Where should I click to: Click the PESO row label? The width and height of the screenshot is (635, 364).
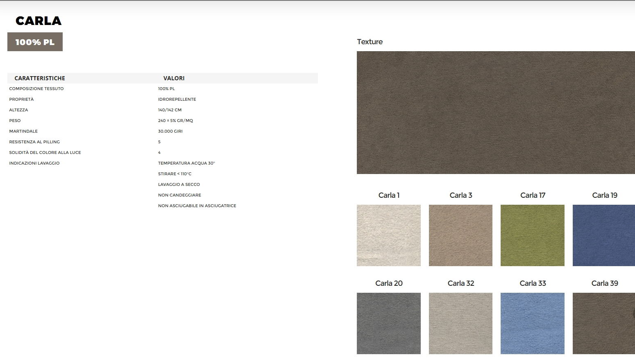point(15,121)
